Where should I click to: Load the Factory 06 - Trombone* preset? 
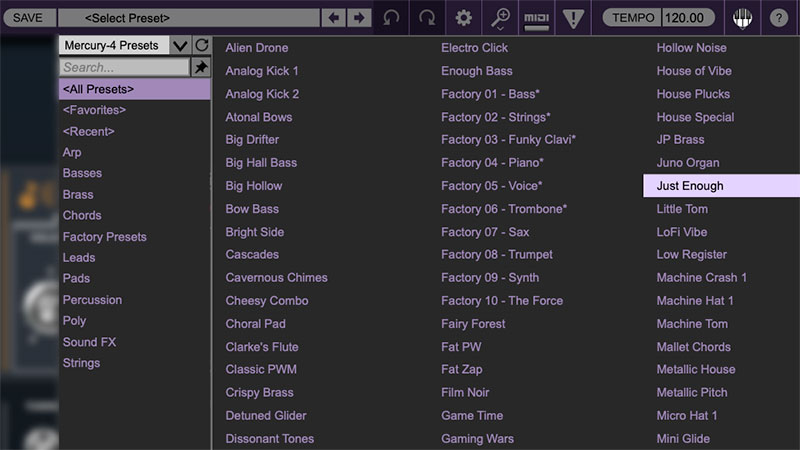point(504,209)
